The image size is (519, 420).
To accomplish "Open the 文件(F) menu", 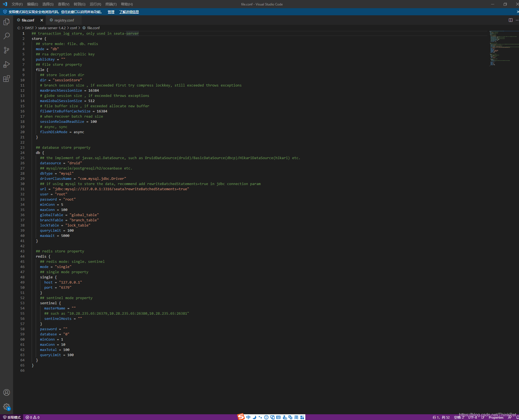I will point(17,4).
